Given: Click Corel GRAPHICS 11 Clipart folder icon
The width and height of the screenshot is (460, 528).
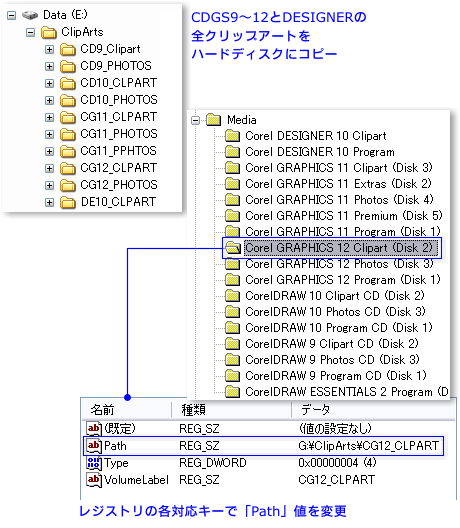Looking at the screenshot, I should (232, 168).
